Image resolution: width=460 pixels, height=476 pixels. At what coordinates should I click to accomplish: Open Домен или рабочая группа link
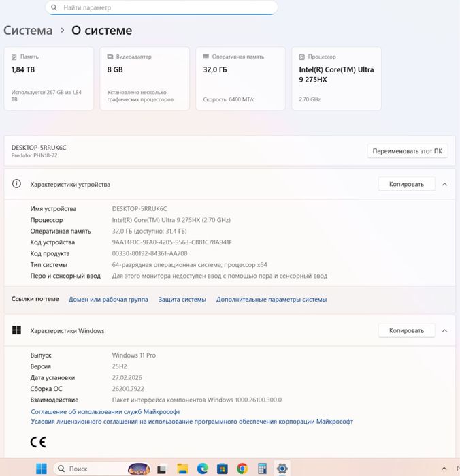[108, 300]
